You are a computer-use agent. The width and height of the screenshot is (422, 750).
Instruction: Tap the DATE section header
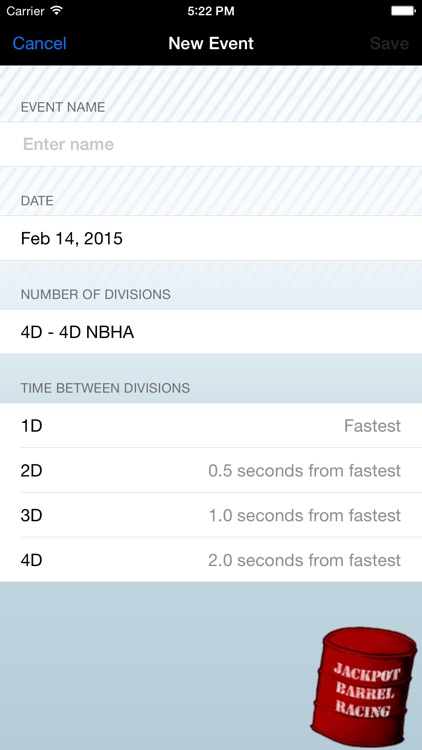pos(37,201)
